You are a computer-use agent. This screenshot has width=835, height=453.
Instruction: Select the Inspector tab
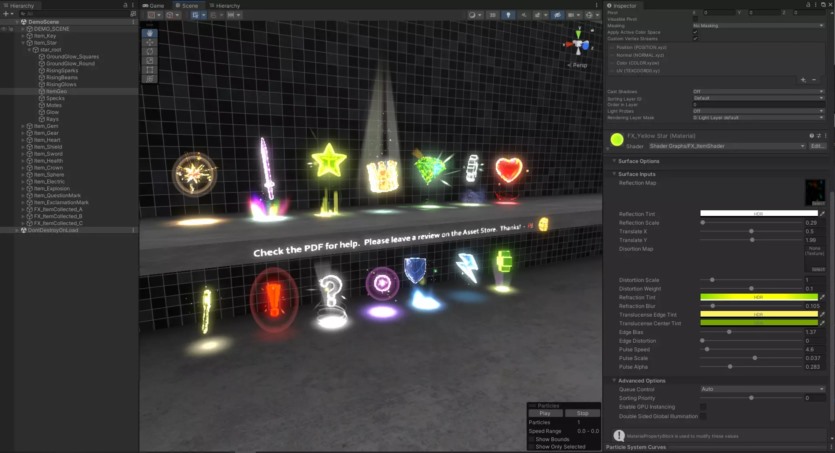pos(622,5)
